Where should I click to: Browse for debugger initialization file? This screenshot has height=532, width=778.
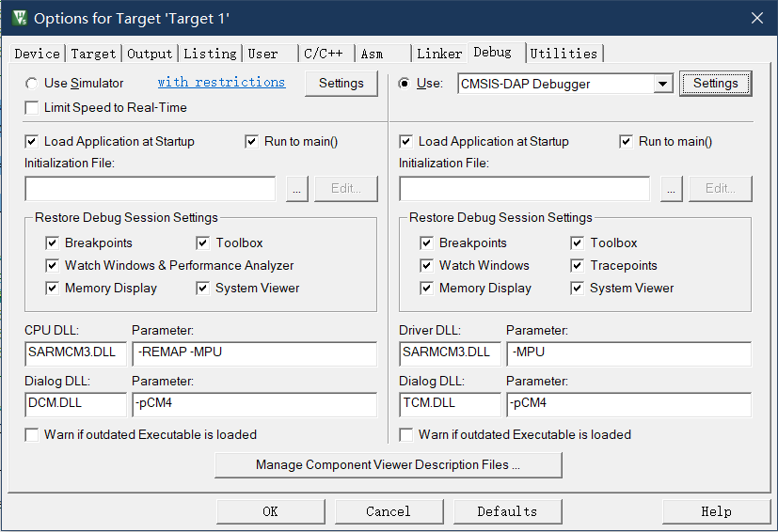click(670, 188)
